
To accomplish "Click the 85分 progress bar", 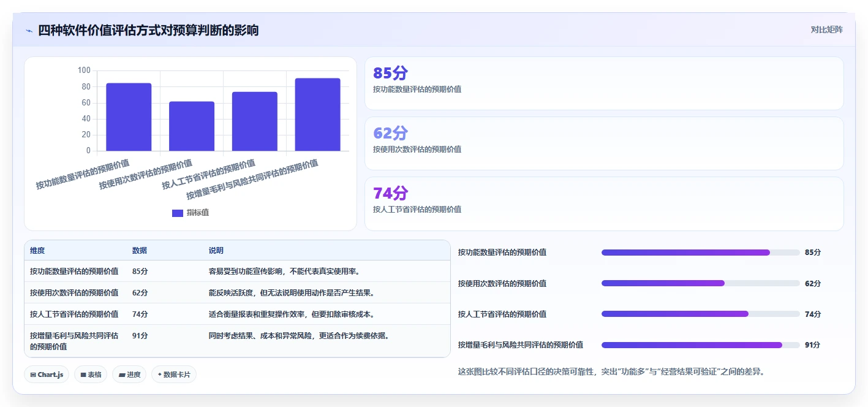I will pyautogui.click(x=701, y=253).
